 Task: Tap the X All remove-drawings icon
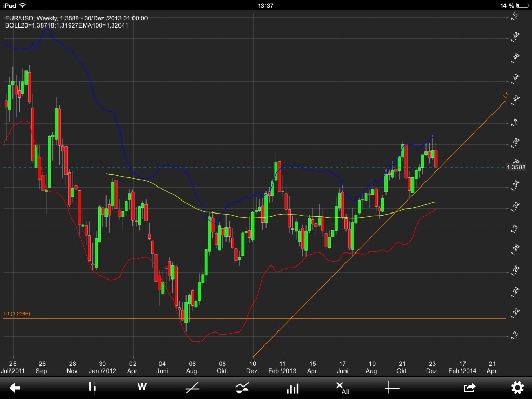point(343,387)
